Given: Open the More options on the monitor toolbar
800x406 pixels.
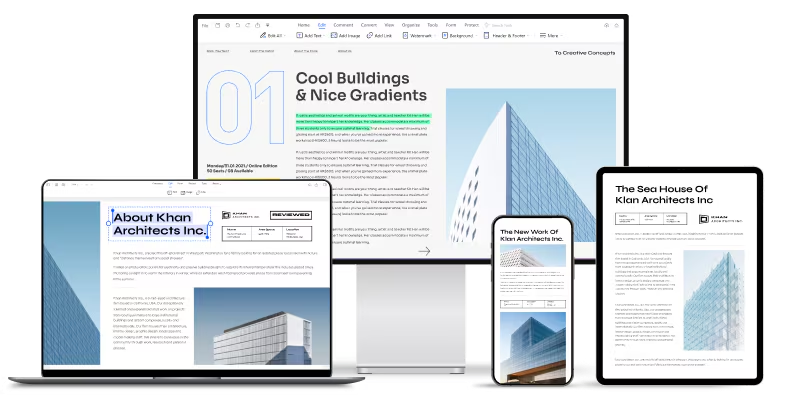Looking at the screenshot, I should pyautogui.click(x=550, y=36).
